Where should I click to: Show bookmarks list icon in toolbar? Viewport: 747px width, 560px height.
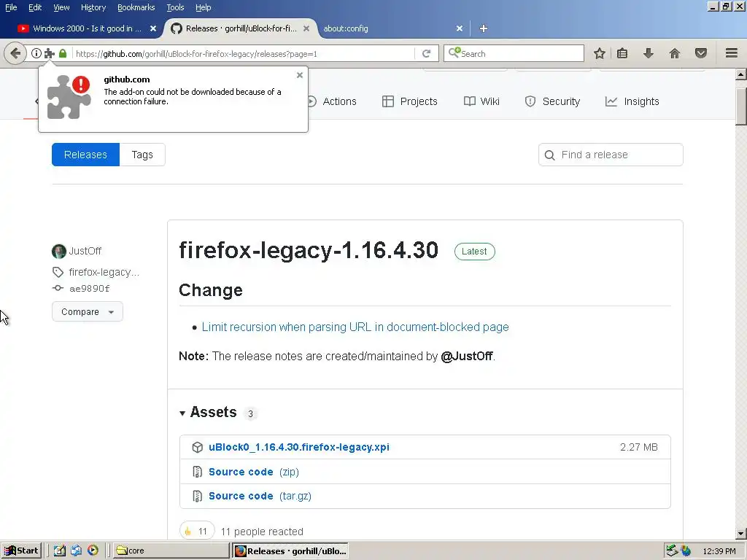(622, 53)
